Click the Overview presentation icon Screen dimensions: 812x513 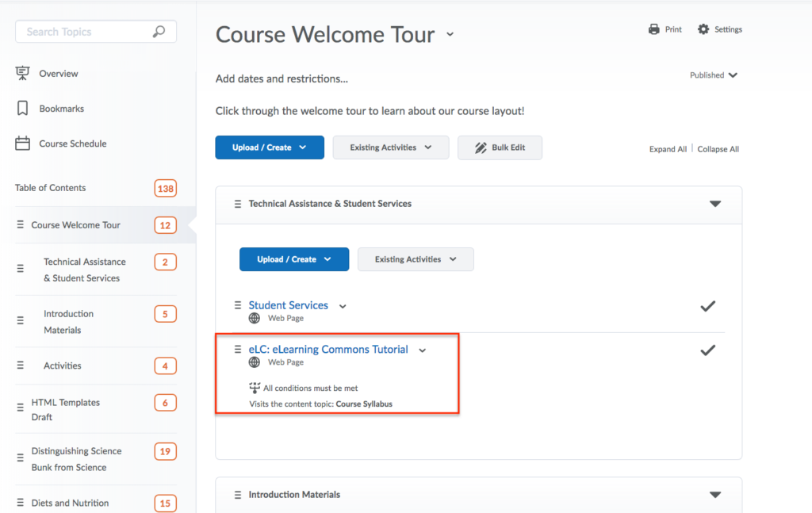point(22,74)
